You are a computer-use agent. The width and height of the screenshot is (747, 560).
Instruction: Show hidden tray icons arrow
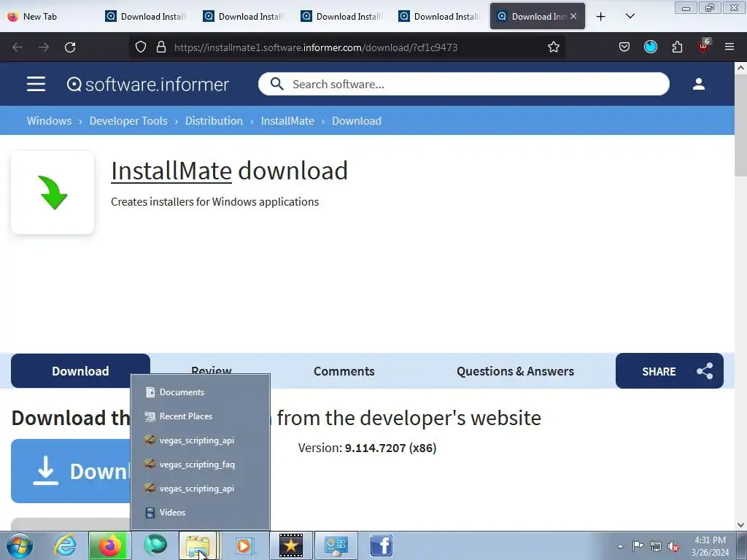coord(620,546)
